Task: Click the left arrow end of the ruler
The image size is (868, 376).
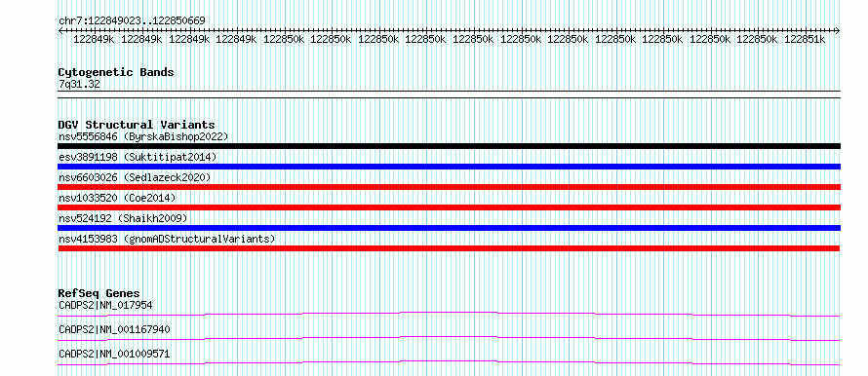Action: coord(60,30)
